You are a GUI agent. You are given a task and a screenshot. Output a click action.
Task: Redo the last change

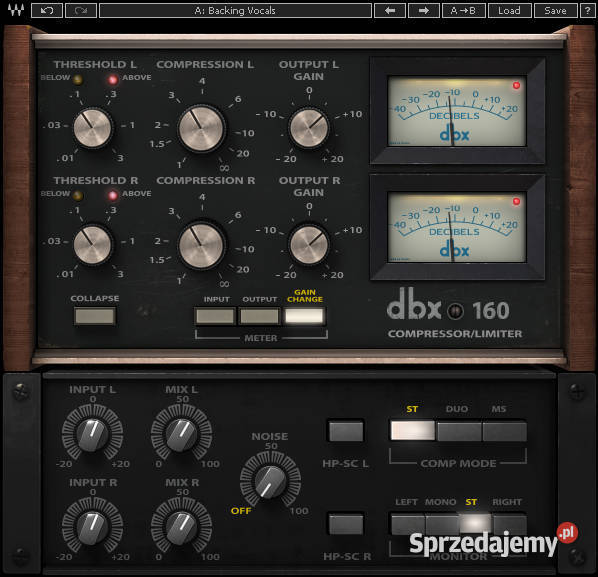point(81,11)
